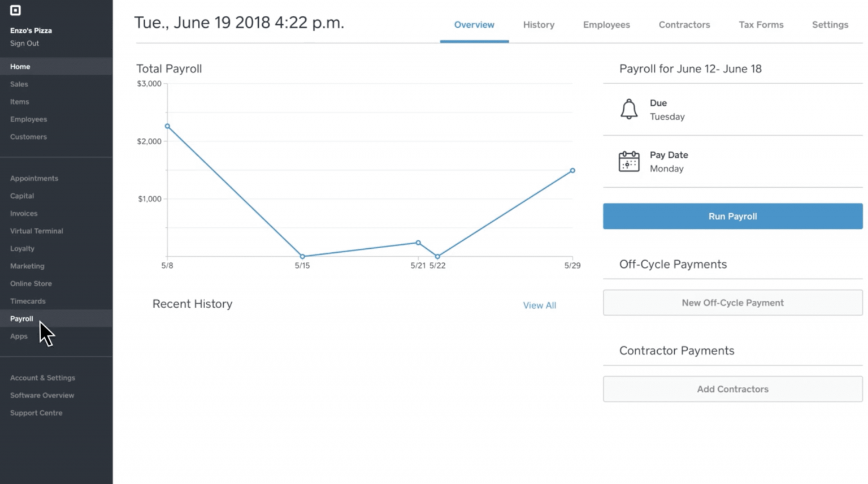868x484 pixels.
Task: Select Employees in the sidebar
Action: point(28,119)
